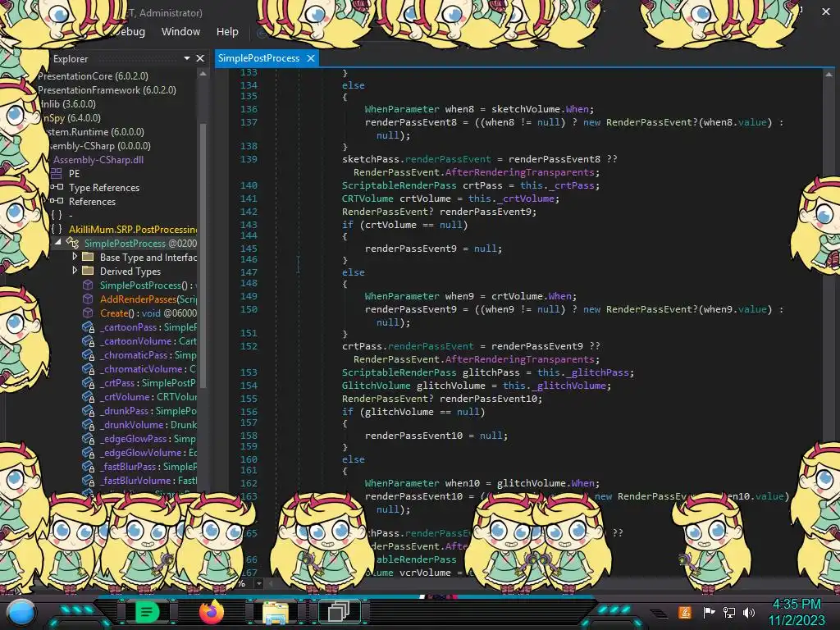The image size is (840, 630).
Task: Select the SimplePostProcess document tab
Action: (x=258, y=58)
